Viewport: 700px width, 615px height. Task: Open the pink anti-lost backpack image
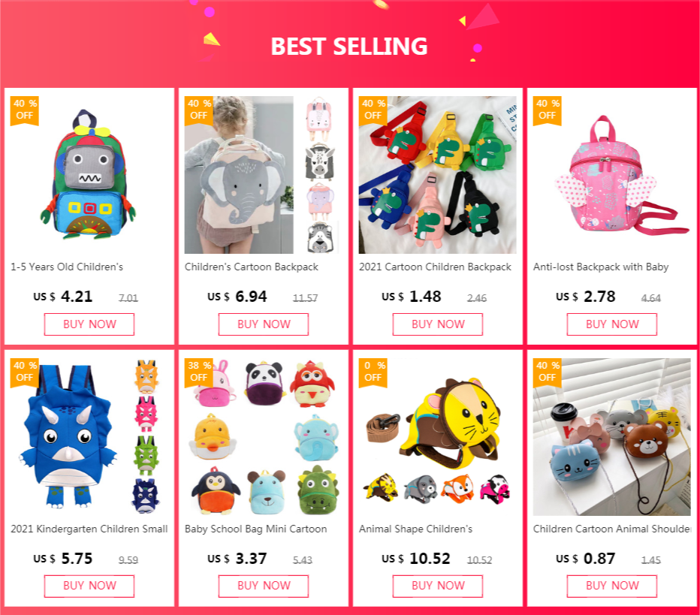pyautogui.click(x=611, y=174)
